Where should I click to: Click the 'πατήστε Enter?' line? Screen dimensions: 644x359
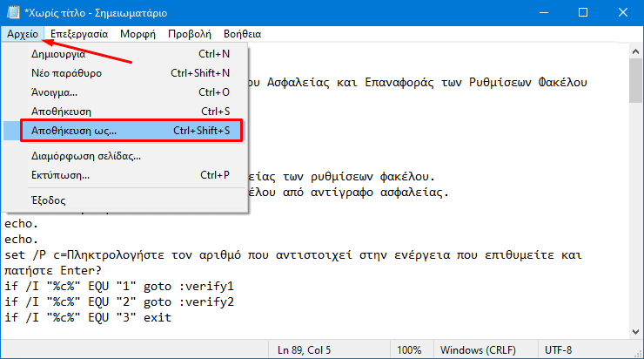coord(53,271)
